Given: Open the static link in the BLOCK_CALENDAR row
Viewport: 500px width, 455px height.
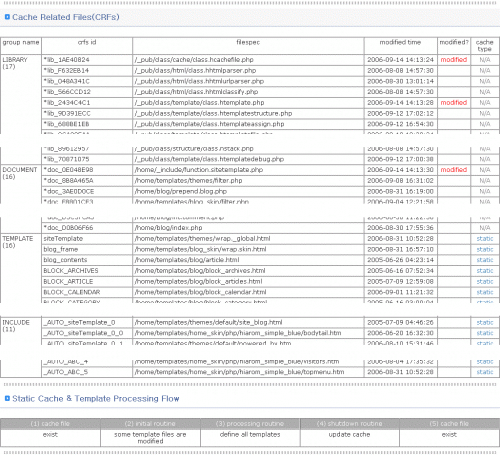Looking at the screenshot, I should [x=485, y=292].
